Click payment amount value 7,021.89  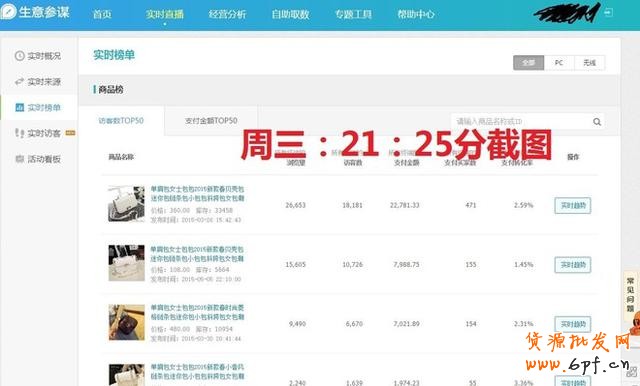click(406, 324)
